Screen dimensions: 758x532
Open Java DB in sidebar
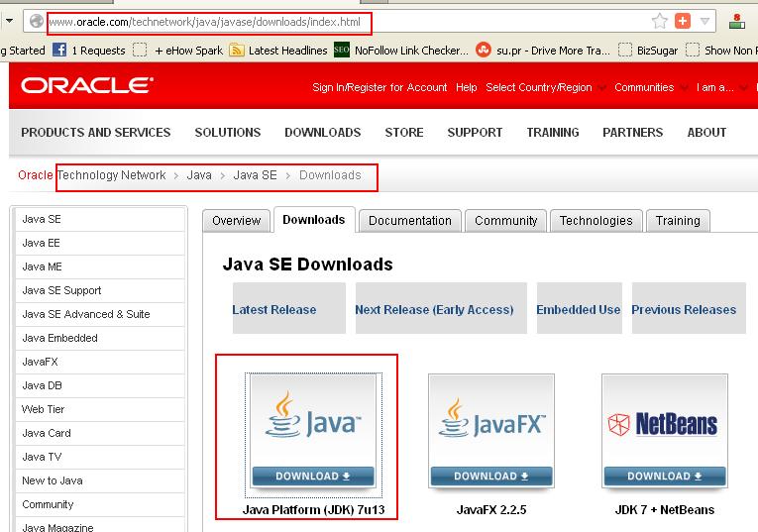coord(100,385)
